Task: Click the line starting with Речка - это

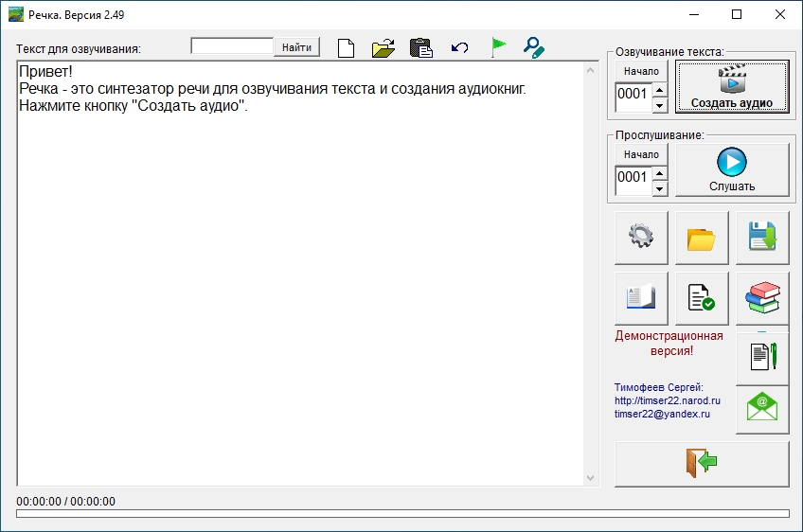Action: coord(273,89)
